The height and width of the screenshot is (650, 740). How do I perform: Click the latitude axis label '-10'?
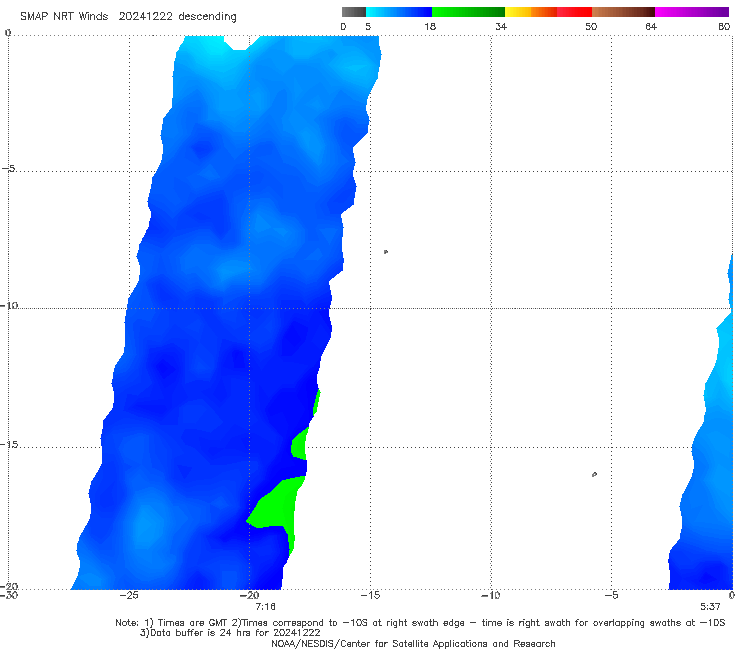point(9,305)
